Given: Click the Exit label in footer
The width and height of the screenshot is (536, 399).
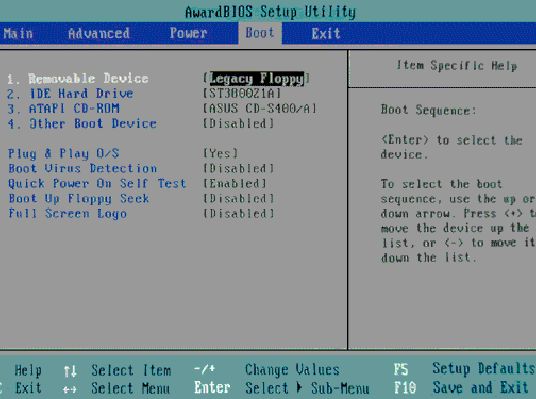Looking at the screenshot, I should click(28, 388).
